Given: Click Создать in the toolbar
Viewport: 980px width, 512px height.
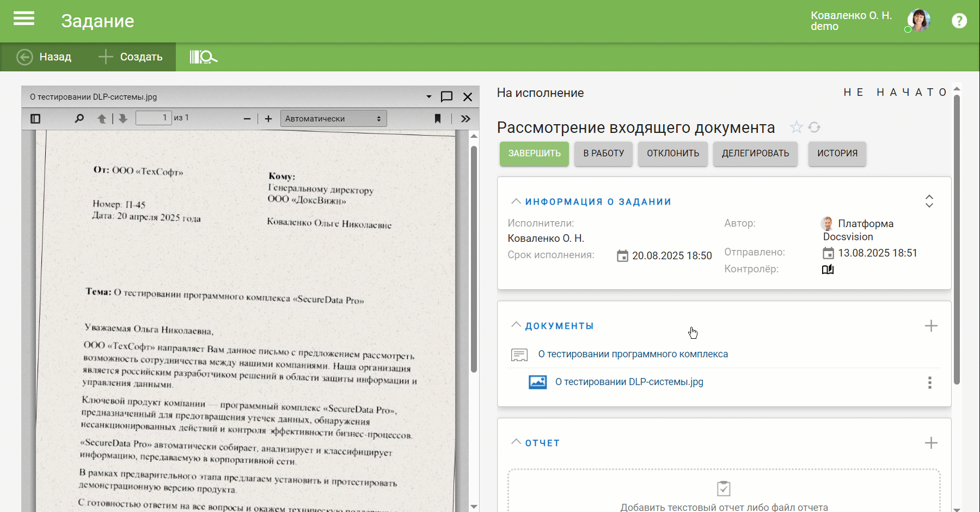Looking at the screenshot, I should tap(131, 57).
